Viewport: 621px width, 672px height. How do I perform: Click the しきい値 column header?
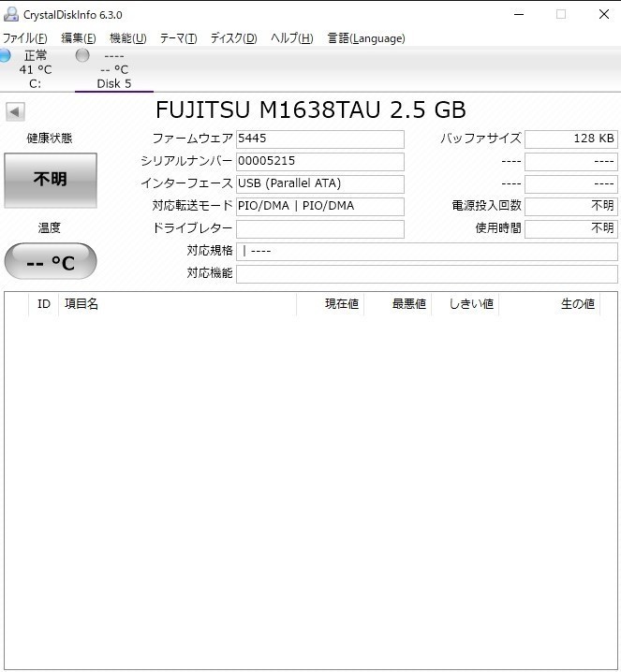tap(465, 304)
